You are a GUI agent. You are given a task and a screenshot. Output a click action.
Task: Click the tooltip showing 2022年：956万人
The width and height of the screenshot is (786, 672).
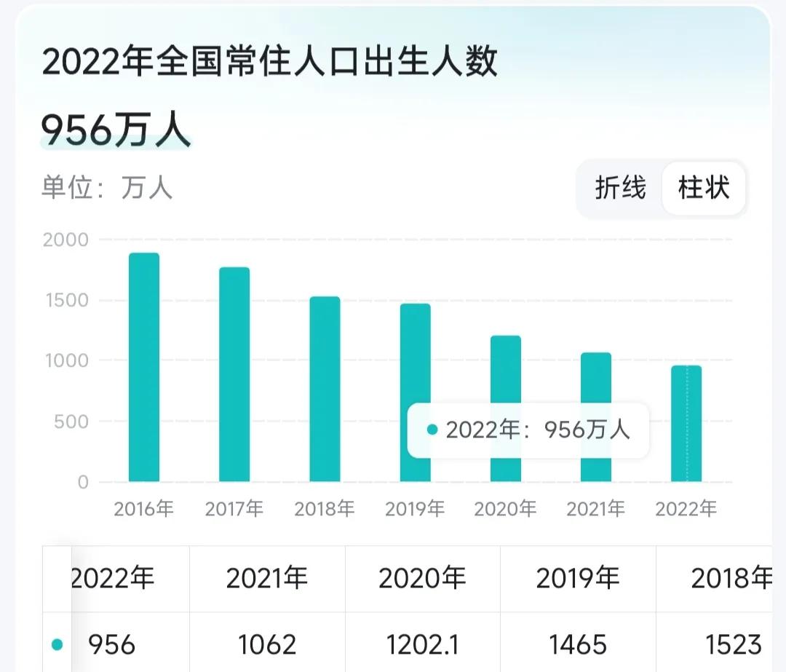pos(528,430)
